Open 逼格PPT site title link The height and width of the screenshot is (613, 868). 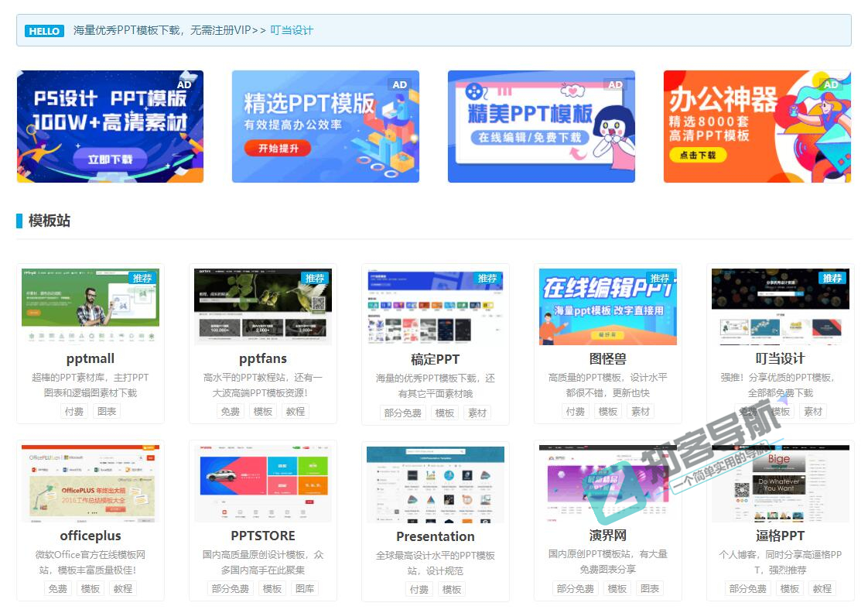pos(781,536)
